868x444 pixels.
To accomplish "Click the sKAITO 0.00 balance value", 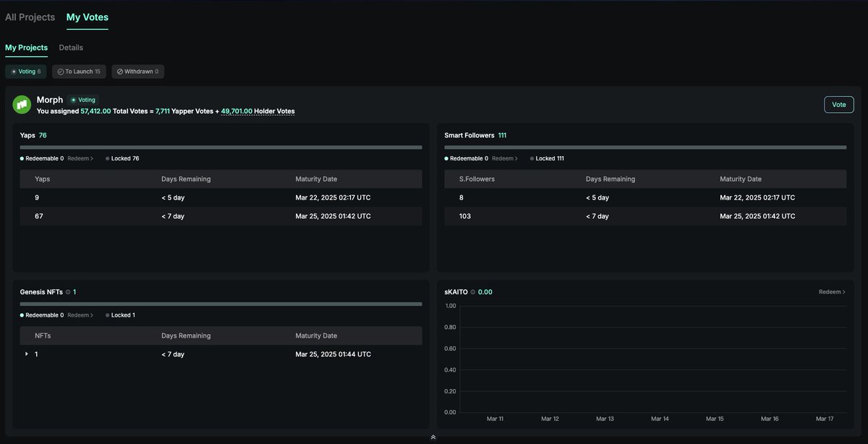I will click(x=485, y=292).
